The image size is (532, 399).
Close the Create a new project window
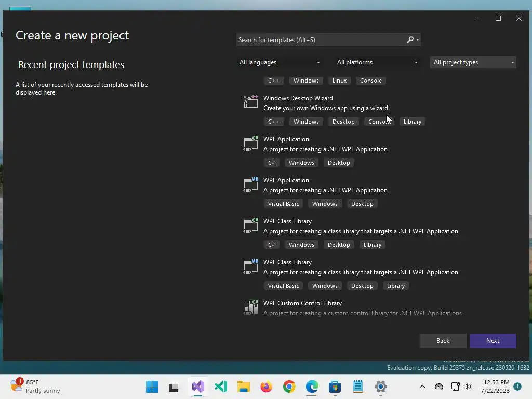[x=519, y=18]
